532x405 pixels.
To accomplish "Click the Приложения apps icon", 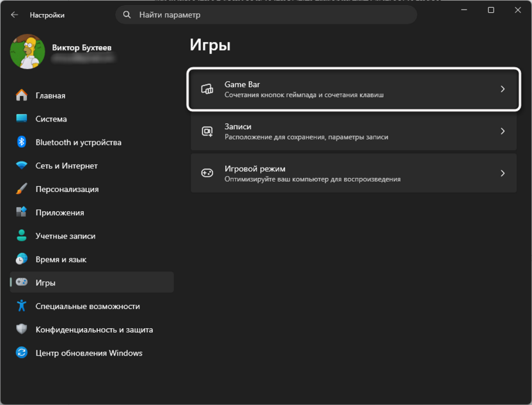I will point(21,212).
